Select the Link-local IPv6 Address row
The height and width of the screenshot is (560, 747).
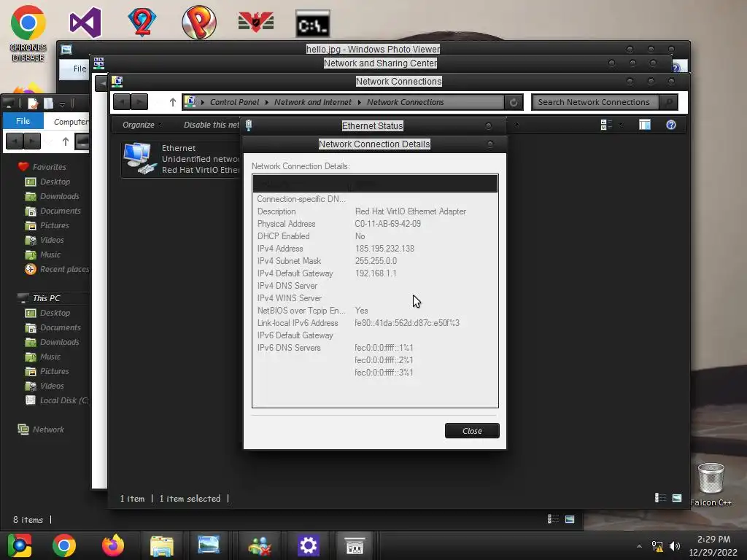375,323
